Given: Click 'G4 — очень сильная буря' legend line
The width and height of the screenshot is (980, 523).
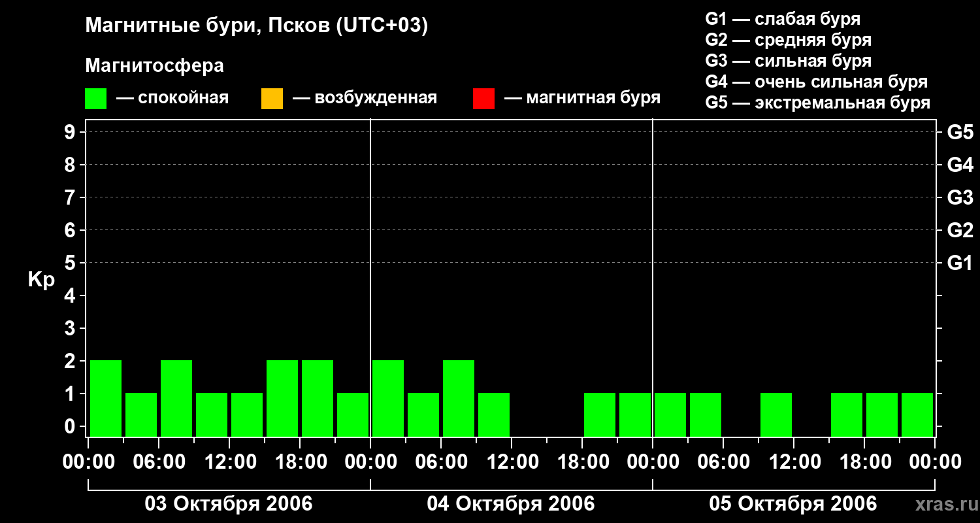Looking at the screenshot, I should (x=817, y=82).
